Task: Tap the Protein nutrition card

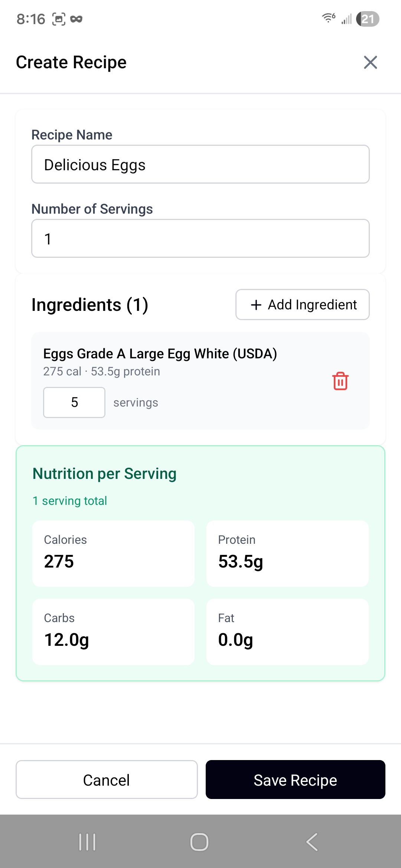Action: tap(287, 553)
